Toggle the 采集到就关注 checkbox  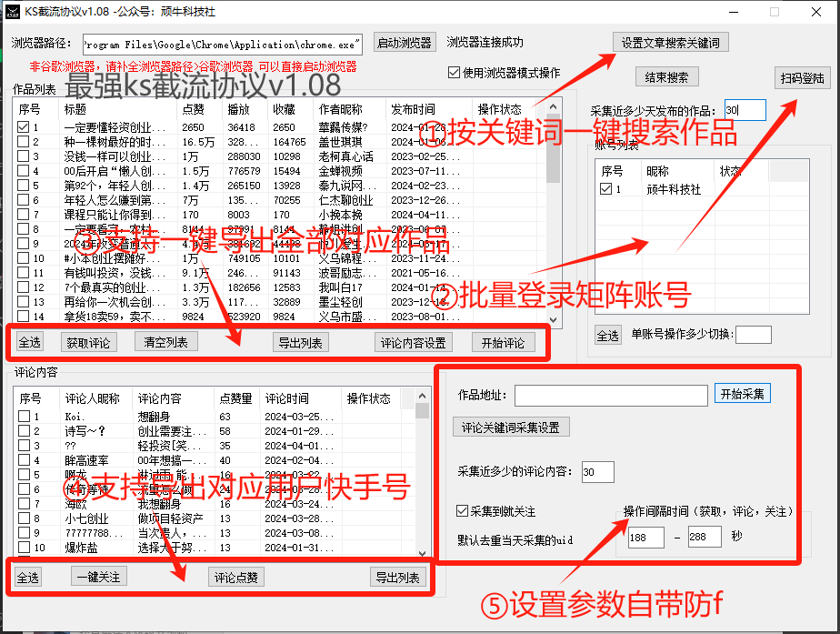[463, 512]
